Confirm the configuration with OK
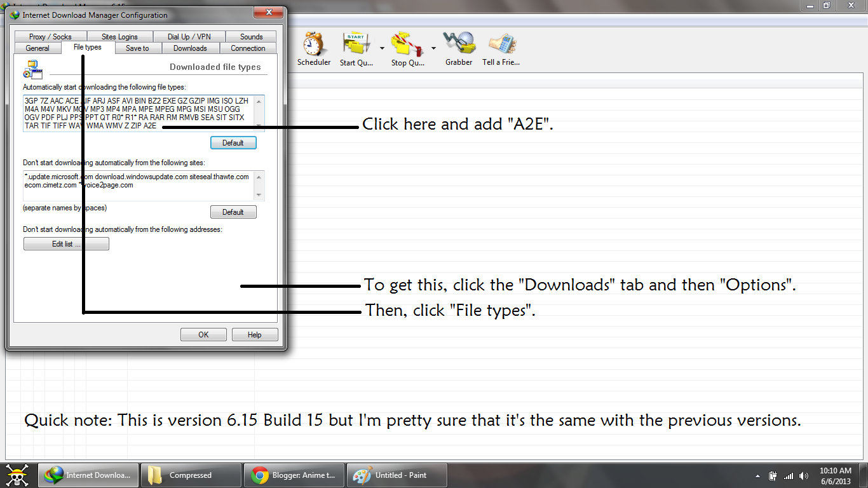Image resolution: width=868 pixels, height=488 pixels. pyautogui.click(x=203, y=335)
